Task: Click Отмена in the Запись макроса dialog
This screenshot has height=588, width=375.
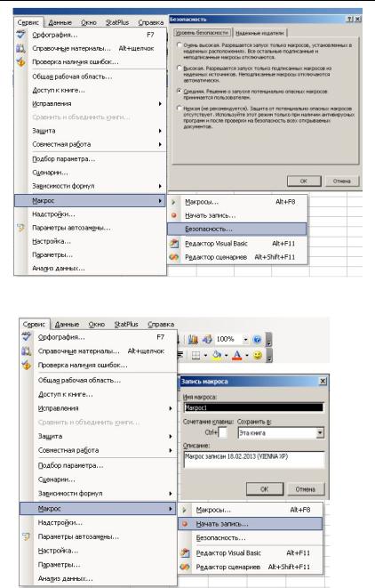Action: [x=306, y=489]
